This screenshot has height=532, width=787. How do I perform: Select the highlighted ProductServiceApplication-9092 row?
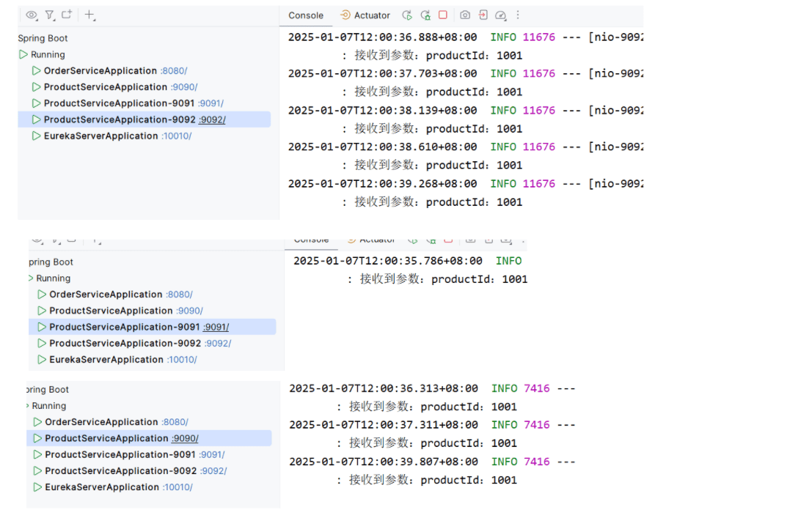[144, 119]
